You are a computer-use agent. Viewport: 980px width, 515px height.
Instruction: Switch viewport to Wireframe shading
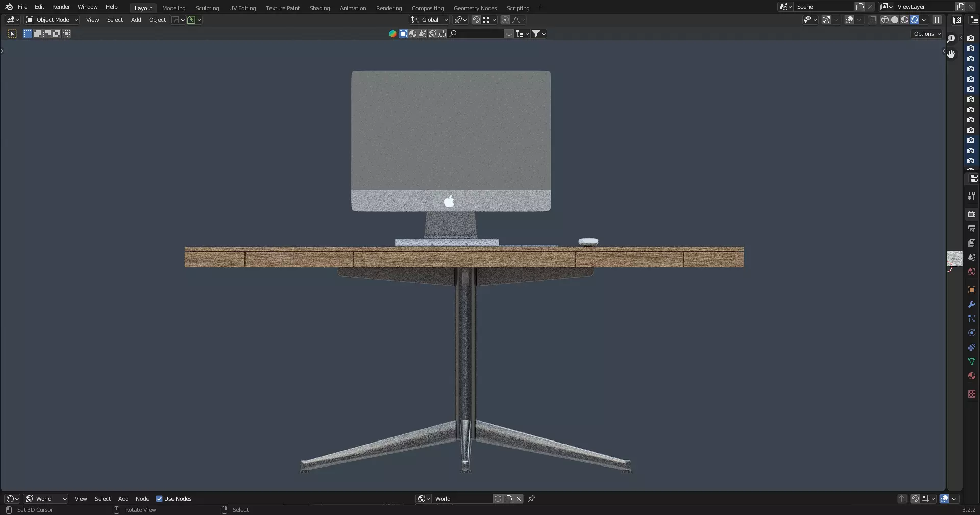coord(885,20)
